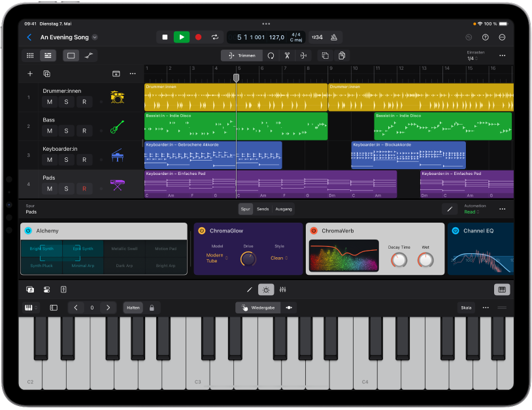Adjust ChromaVerb Decay Time knob
Screen dimensions: 532x410
click(399, 260)
